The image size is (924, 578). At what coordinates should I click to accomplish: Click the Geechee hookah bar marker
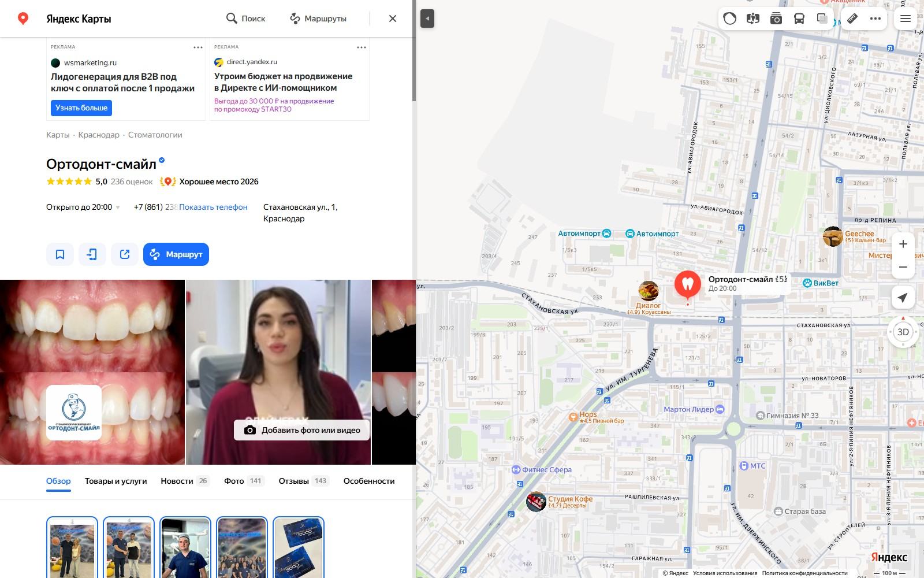point(833,236)
